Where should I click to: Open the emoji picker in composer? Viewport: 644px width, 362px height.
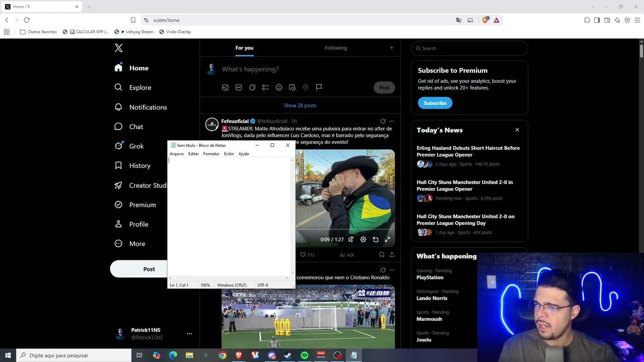coord(279,87)
